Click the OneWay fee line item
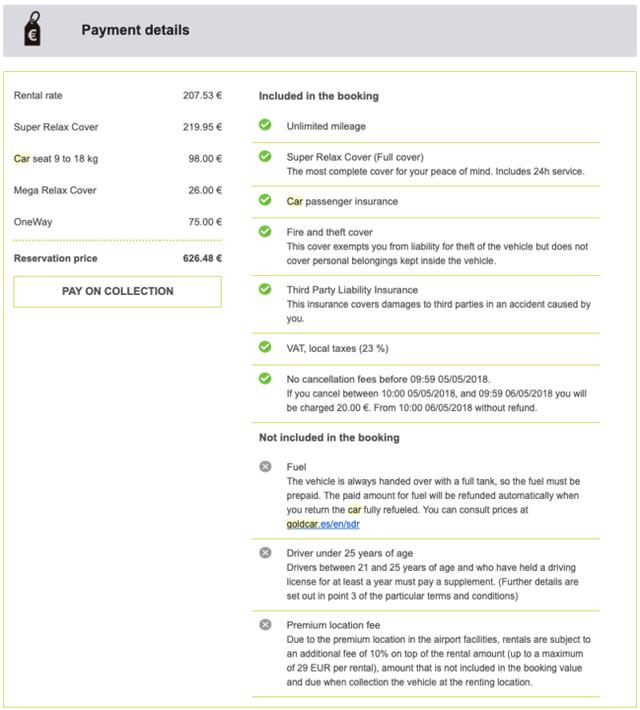 117,222
